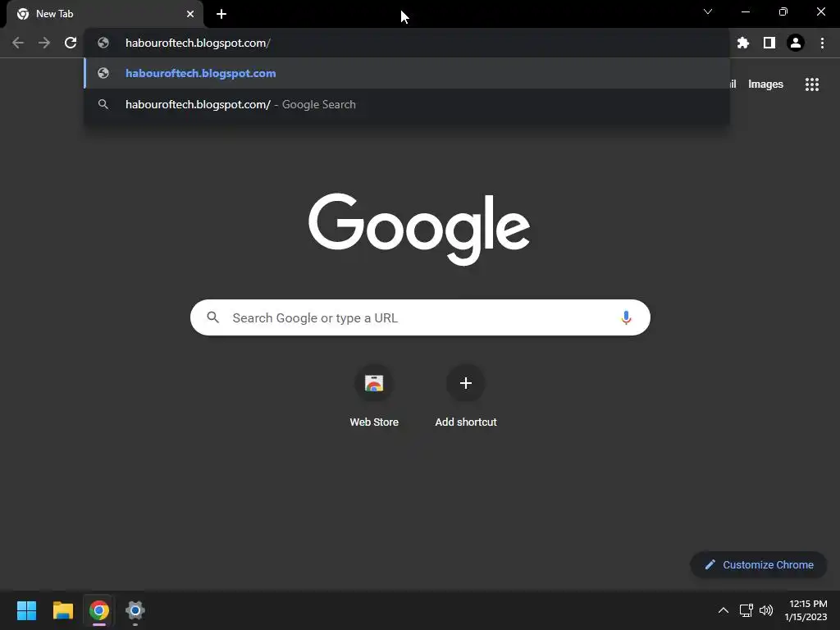The width and height of the screenshot is (840, 630).
Task: Click the magnifier in the Google search box
Action: (x=212, y=317)
